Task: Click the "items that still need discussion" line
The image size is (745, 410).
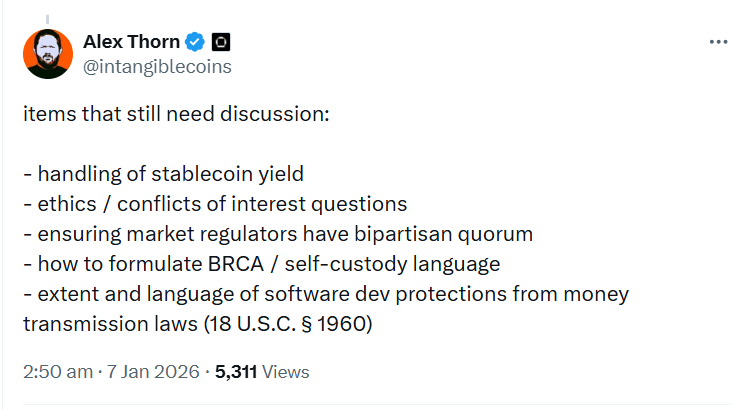Action: tap(175, 114)
